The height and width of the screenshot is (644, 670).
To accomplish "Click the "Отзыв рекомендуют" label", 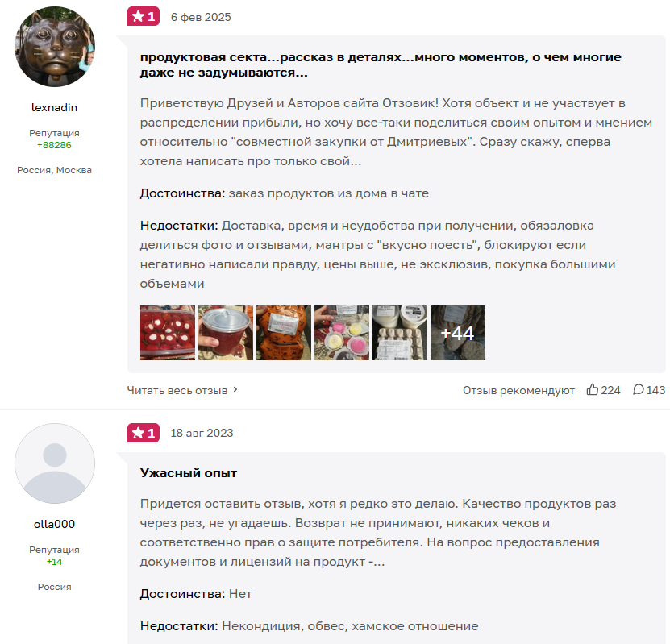I will [x=518, y=390].
